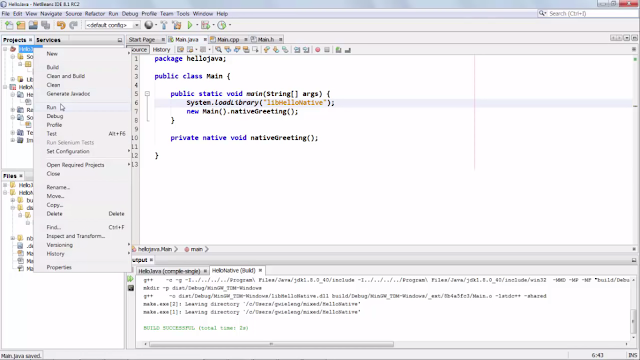Image resolution: width=640 pixels, height=360 pixels.
Task: Choose Delete in the context menu
Action: (x=82, y=214)
